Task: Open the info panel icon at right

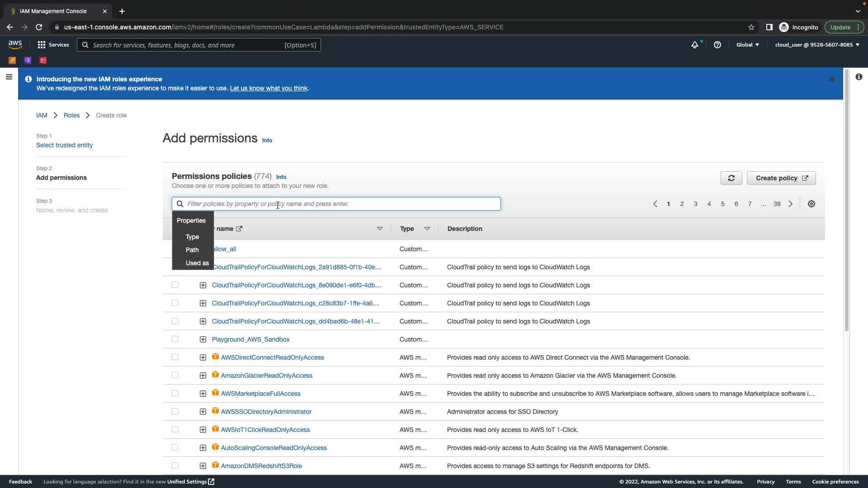Action: click(859, 77)
